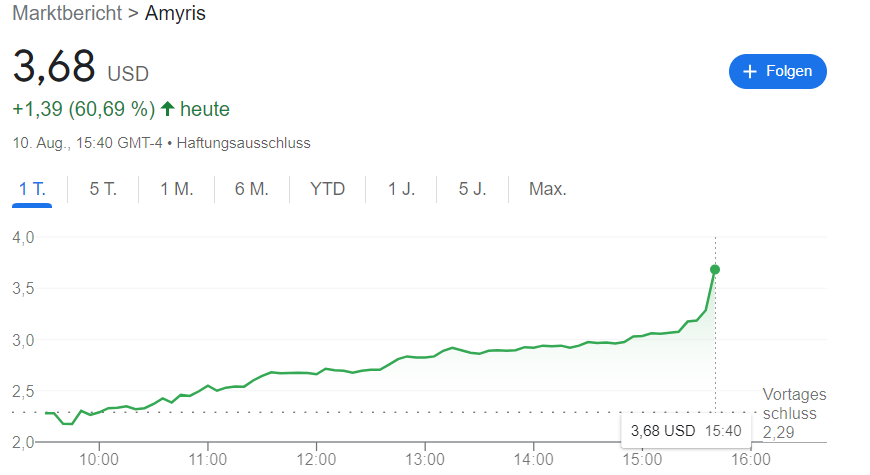
Task: Open the Haftungsausschluss disclaimer link
Action: point(243,143)
